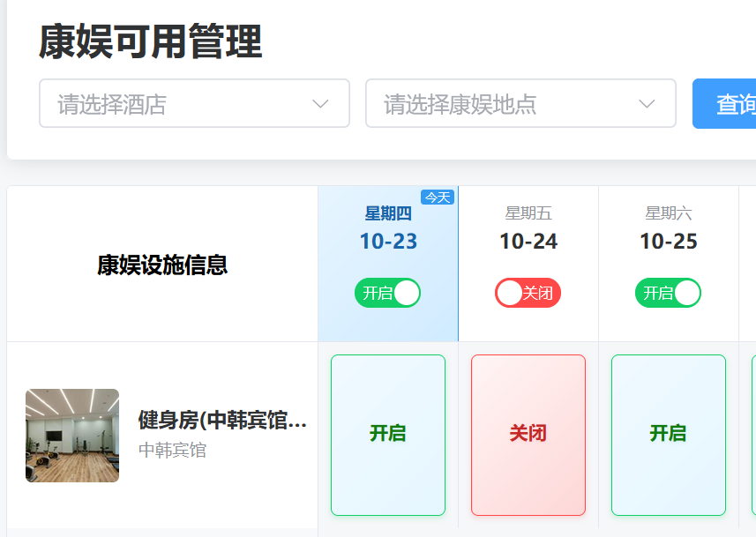Toggle the 开启 switch under 星期六 10-25
This screenshot has height=537, width=756.
(668, 293)
